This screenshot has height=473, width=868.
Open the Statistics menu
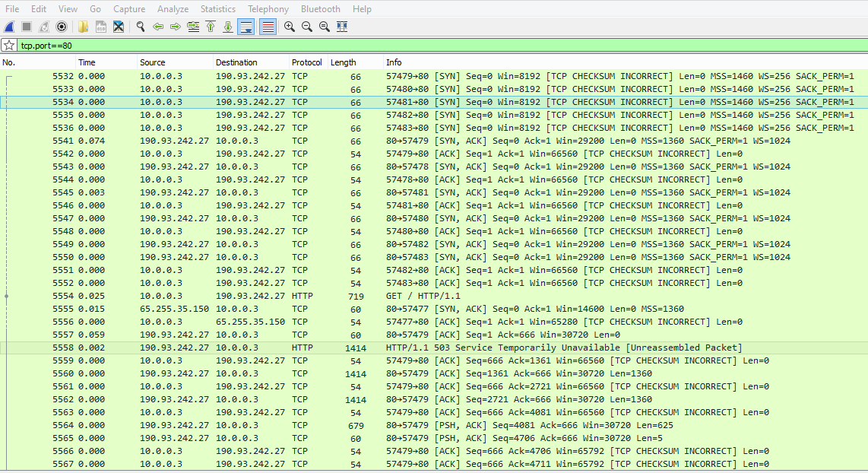coord(217,9)
